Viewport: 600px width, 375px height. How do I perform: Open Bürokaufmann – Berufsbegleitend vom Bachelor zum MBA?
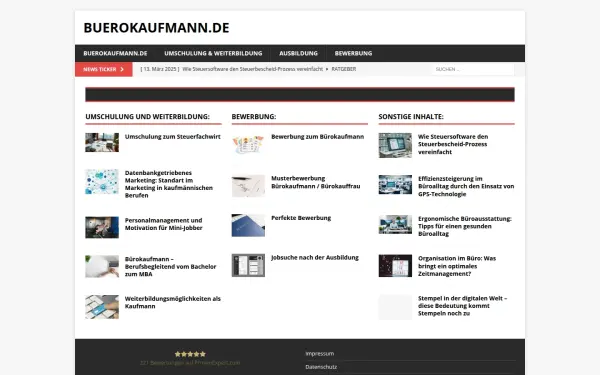pyautogui.click(x=171, y=266)
